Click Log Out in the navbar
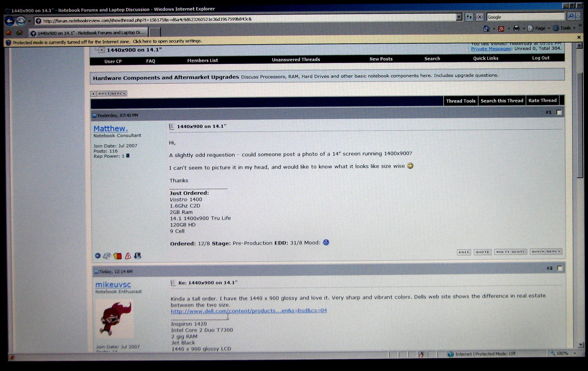 [x=541, y=58]
